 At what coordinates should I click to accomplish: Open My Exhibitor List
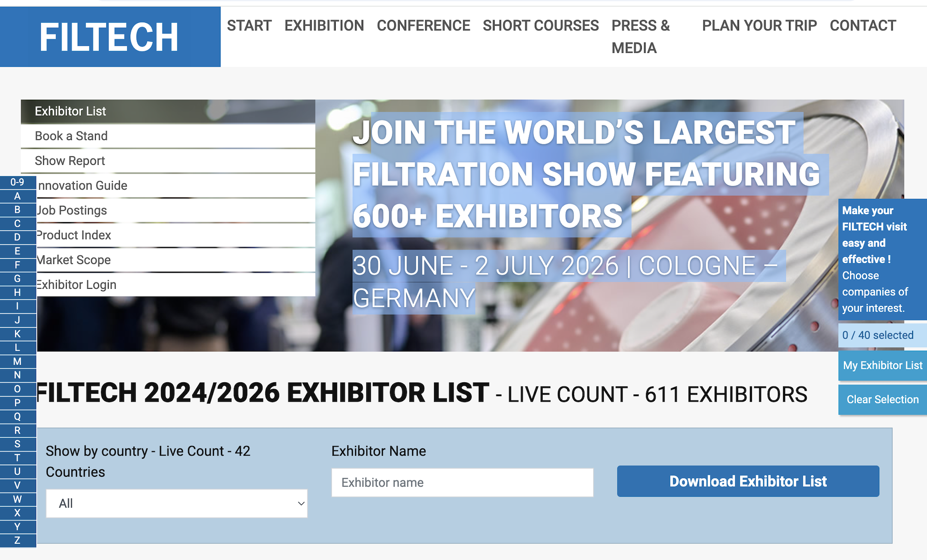click(x=883, y=366)
